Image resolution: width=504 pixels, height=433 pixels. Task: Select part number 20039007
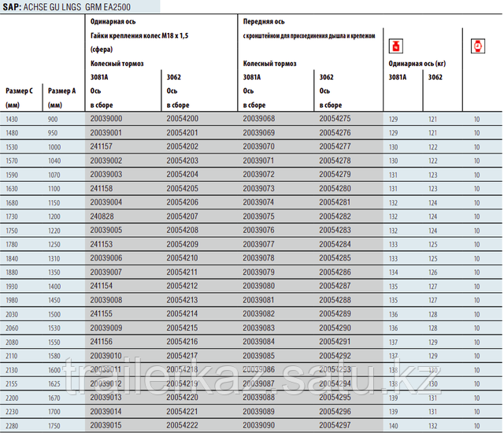pos(106,272)
